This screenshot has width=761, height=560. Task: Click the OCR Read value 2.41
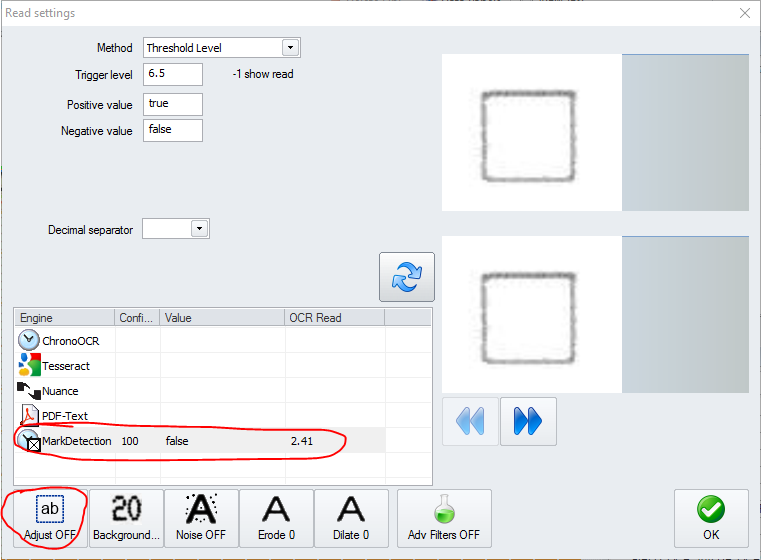[x=302, y=441]
